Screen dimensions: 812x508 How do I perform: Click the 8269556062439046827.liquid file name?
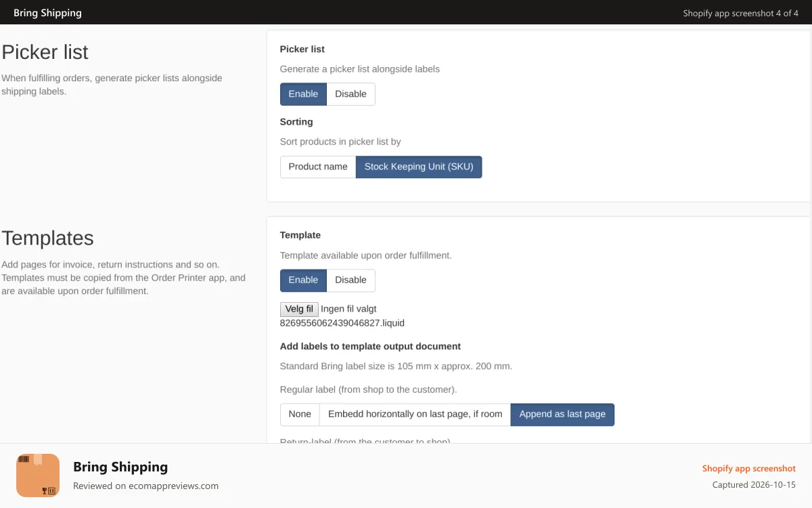[x=342, y=323]
